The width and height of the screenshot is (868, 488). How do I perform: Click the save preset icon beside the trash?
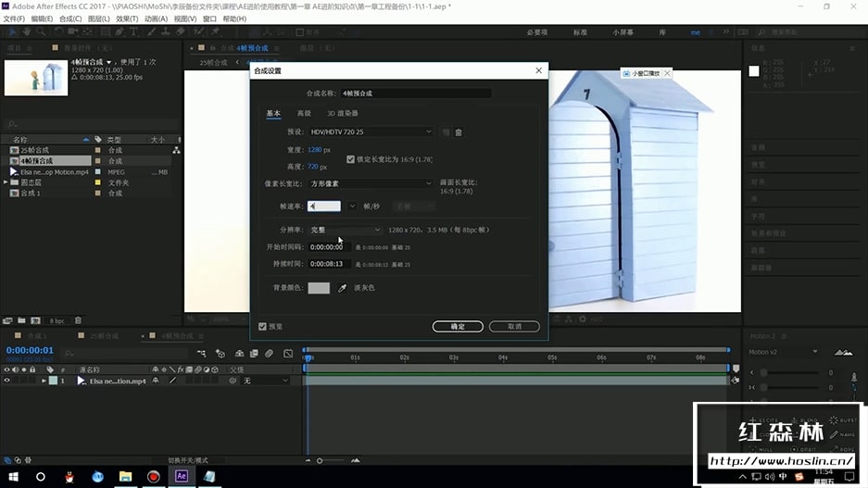pos(446,132)
